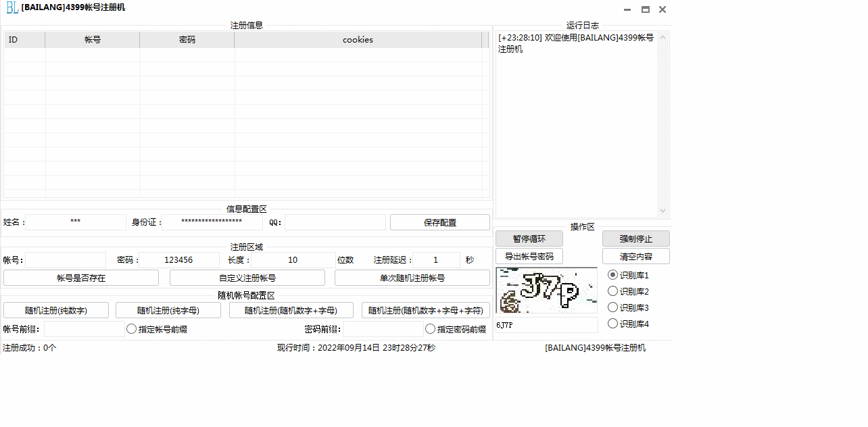This screenshot has height=427, width=868.
Task: Click the QQ input field
Action: pyautogui.click(x=335, y=222)
